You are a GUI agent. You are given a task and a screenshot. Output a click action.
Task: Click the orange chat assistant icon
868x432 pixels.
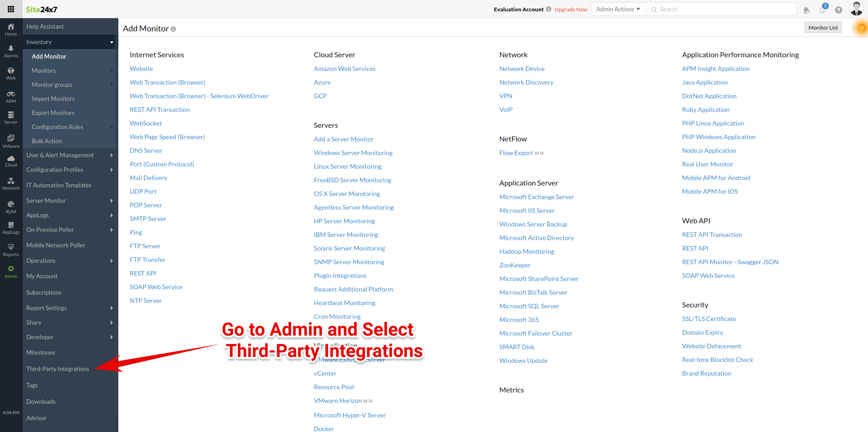[x=861, y=28]
